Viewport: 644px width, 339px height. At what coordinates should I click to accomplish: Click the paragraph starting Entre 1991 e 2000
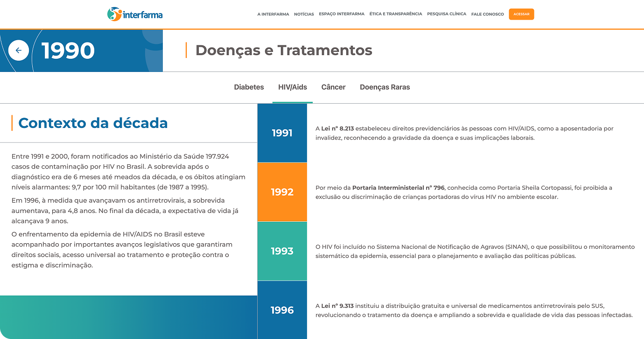tap(128, 172)
